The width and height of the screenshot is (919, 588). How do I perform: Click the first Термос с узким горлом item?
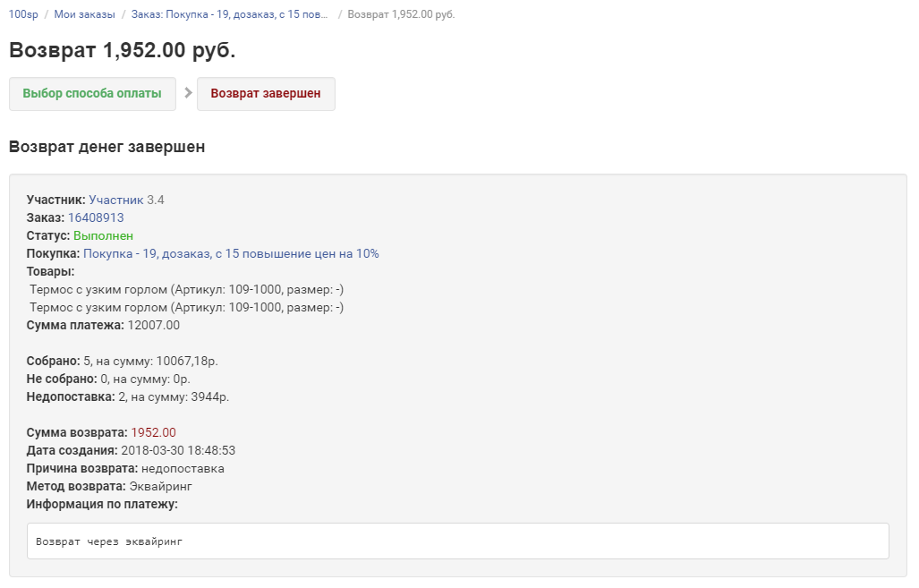(186, 289)
